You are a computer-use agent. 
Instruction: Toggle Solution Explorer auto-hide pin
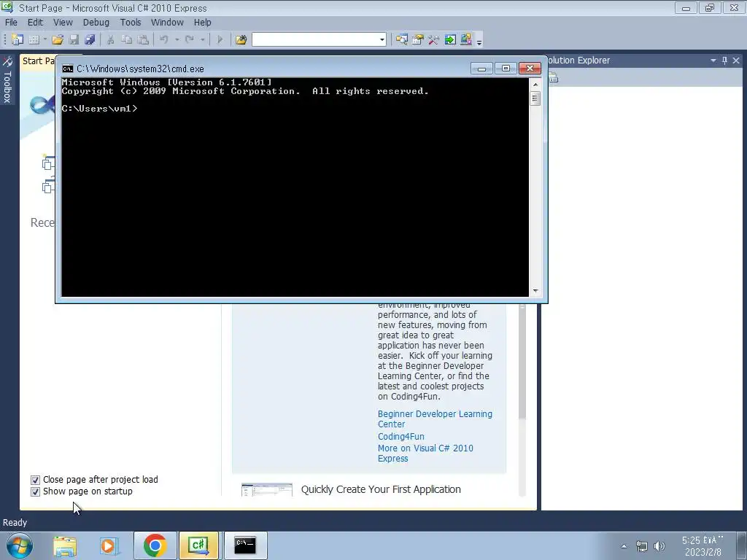724,61
